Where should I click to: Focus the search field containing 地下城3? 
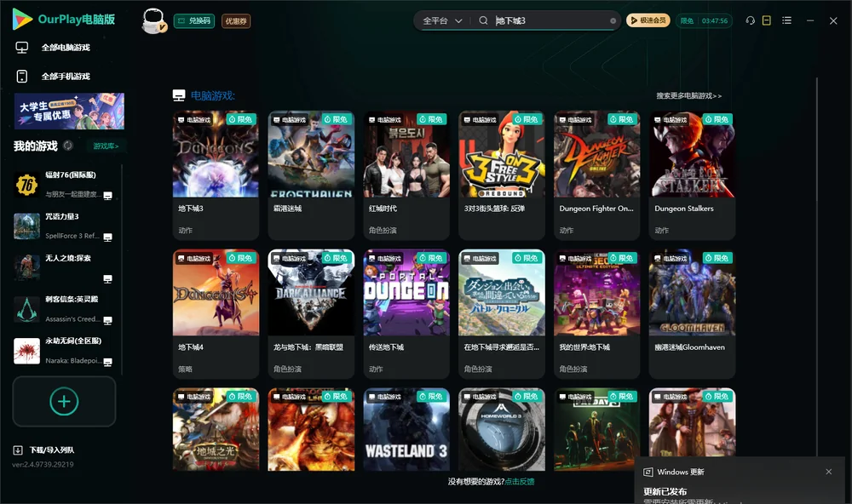[550, 20]
